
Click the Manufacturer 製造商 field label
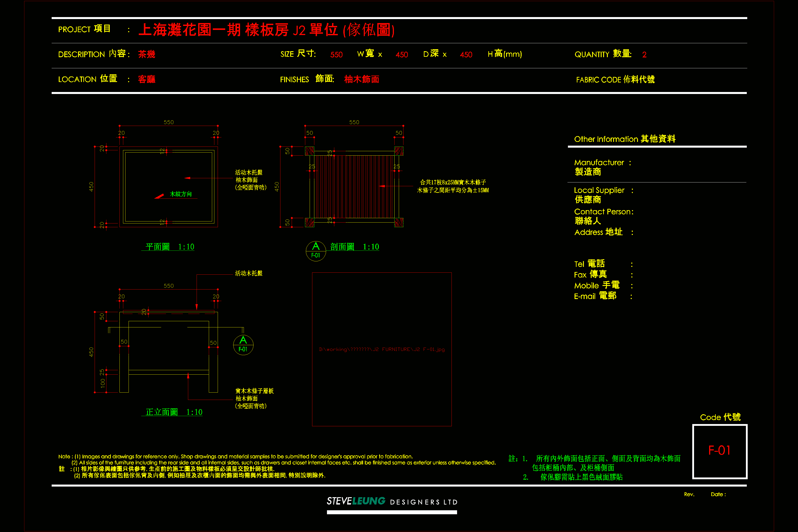point(602,167)
